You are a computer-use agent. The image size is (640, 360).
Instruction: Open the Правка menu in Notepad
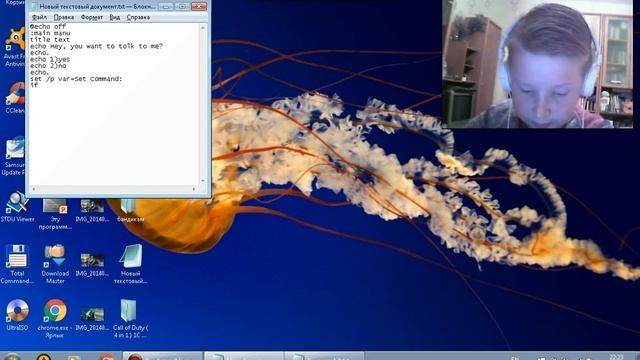click(x=64, y=17)
